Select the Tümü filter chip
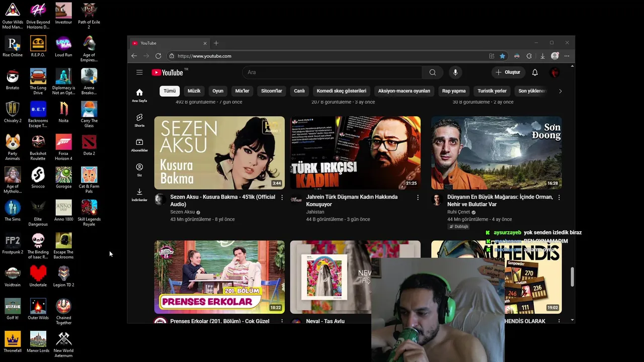The width and height of the screenshot is (644, 362). pyautogui.click(x=170, y=91)
